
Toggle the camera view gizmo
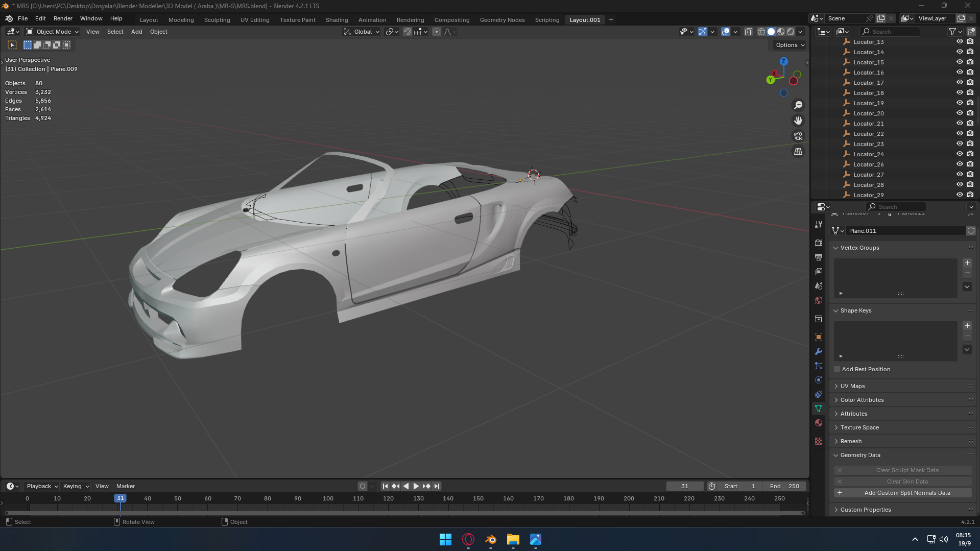[x=798, y=136]
